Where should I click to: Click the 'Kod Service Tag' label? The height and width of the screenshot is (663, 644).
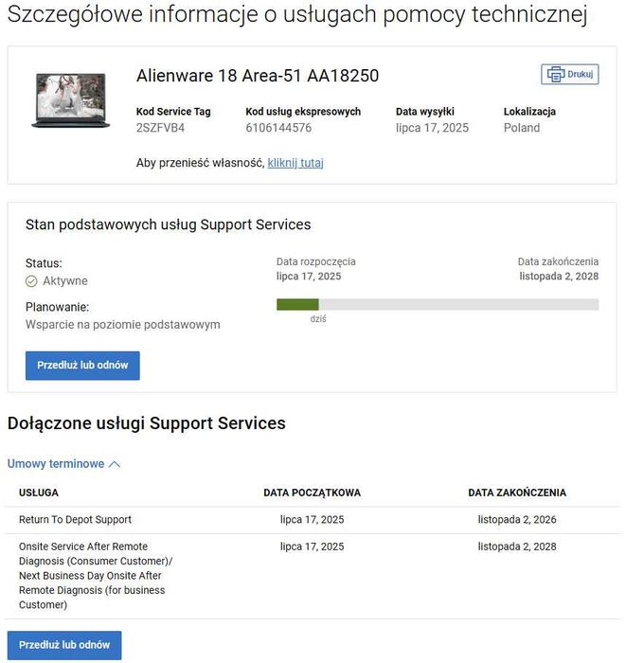tap(173, 112)
